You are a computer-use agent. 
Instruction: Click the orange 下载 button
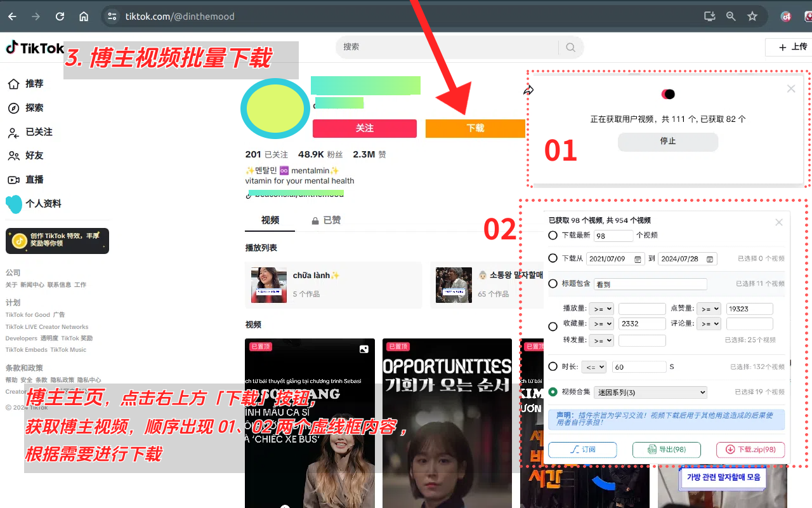[x=475, y=128]
